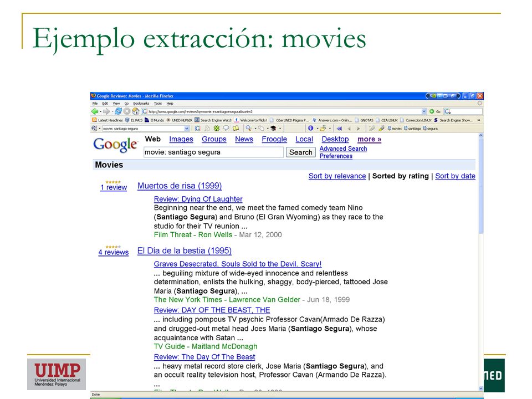Open the CEA LINUX bookmark

click(387, 120)
